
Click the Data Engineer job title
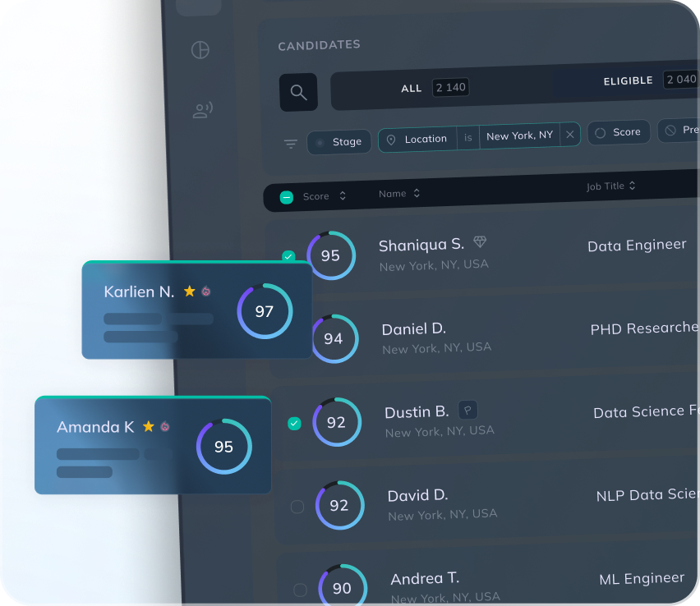(637, 246)
